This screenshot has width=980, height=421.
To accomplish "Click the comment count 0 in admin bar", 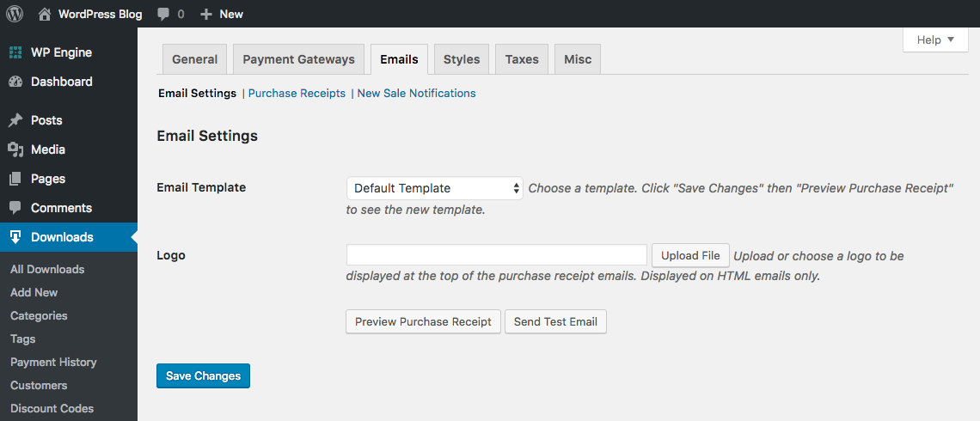I will pyautogui.click(x=181, y=15).
